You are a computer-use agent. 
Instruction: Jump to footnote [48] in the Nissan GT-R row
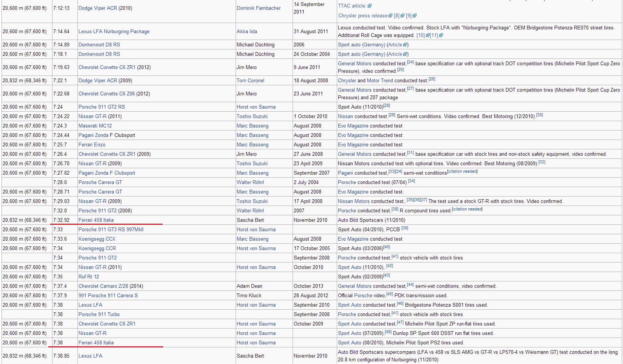[x=388, y=332]
